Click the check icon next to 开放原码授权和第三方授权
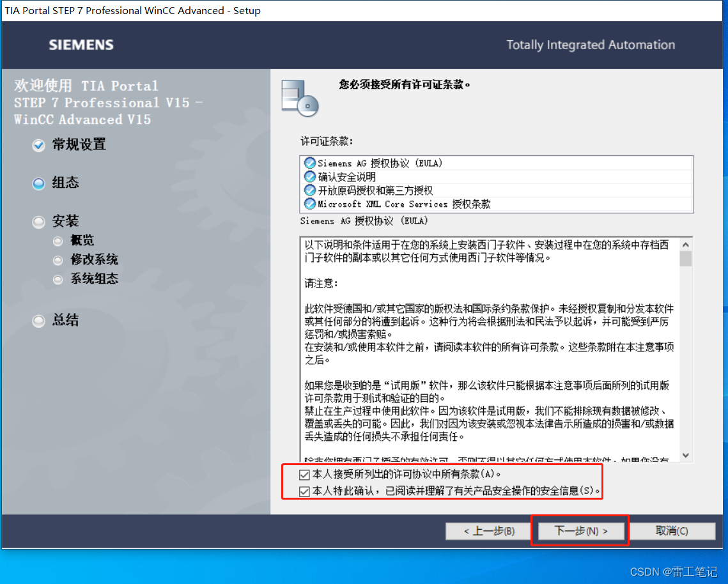Image resolution: width=728 pixels, height=584 pixels. 310,190
